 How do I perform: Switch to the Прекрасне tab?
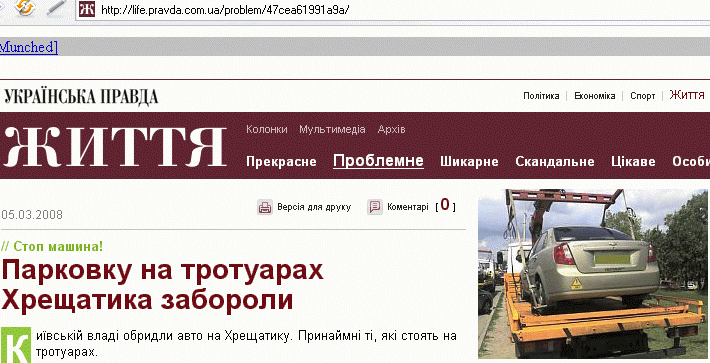281,162
